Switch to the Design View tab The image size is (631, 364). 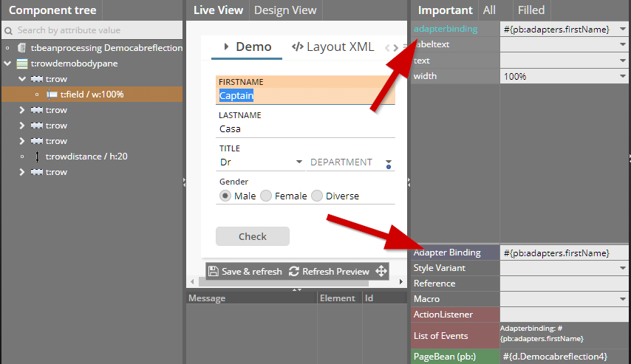click(x=285, y=10)
